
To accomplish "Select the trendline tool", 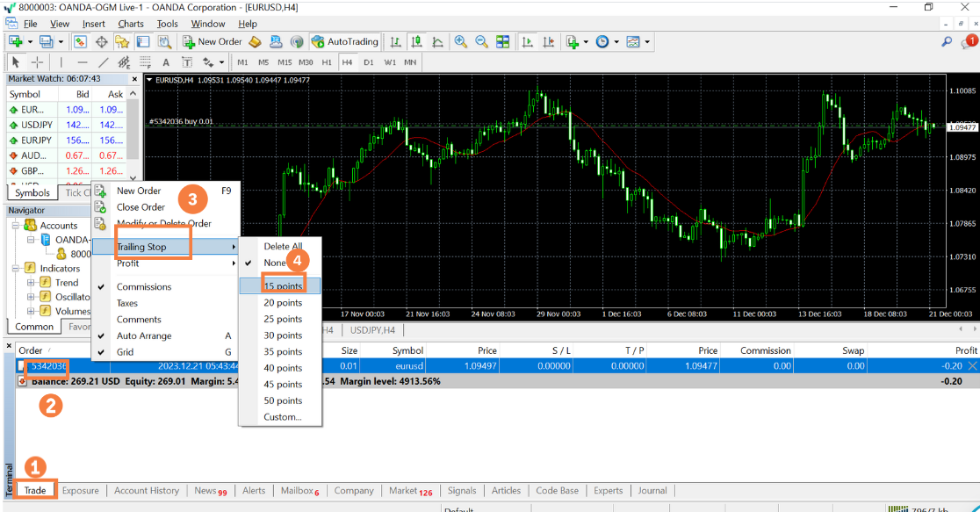I will (x=103, y=61).
